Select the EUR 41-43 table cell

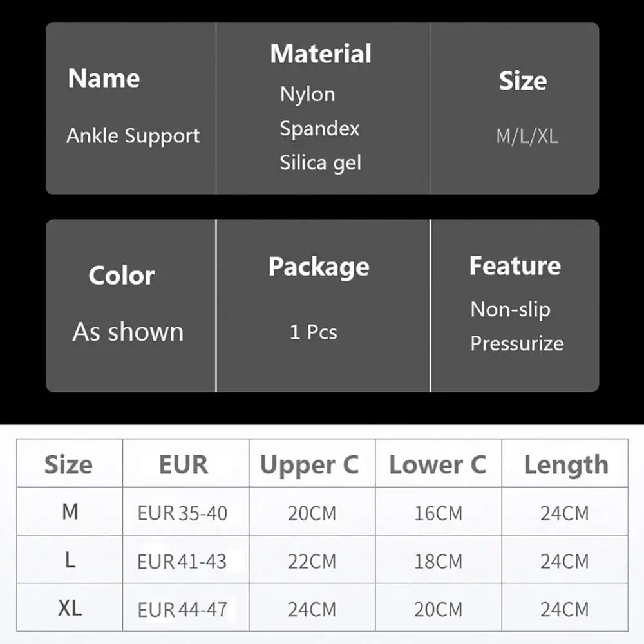coord(182,562)
